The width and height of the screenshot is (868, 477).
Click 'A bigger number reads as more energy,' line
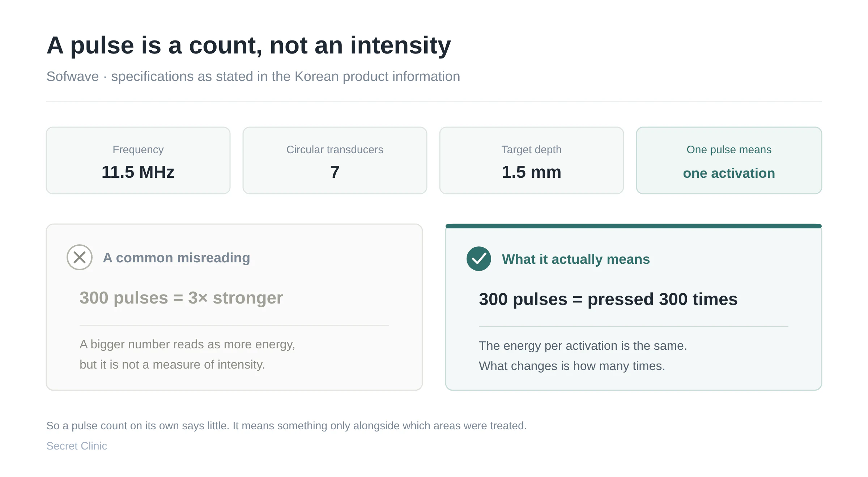[187, 344]
